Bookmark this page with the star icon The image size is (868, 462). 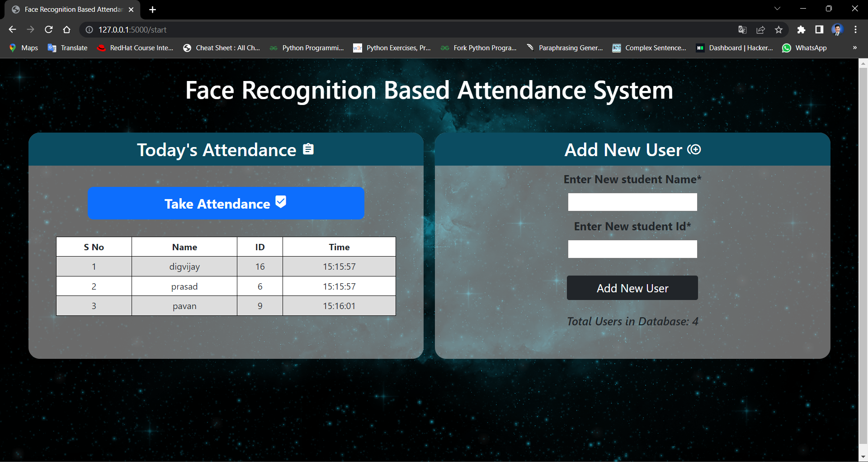pos(778,29)
